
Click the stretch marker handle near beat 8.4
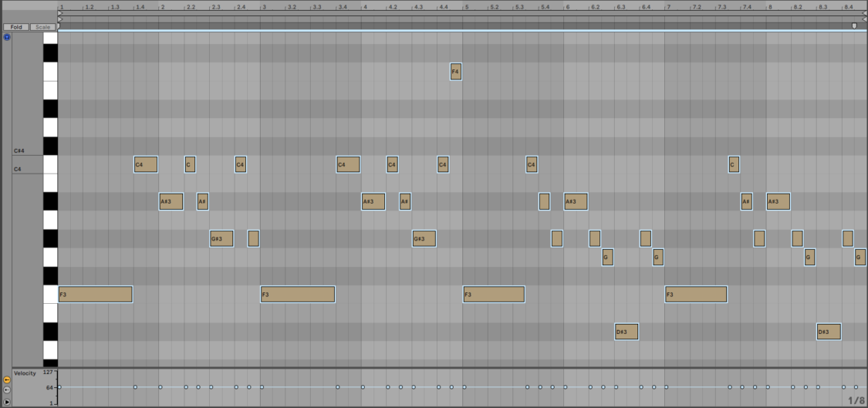click(853, 26)
